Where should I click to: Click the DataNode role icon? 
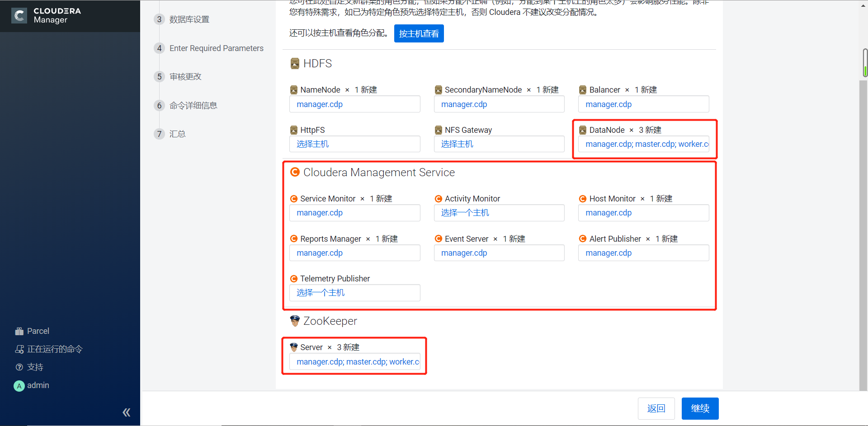(583, 130)
